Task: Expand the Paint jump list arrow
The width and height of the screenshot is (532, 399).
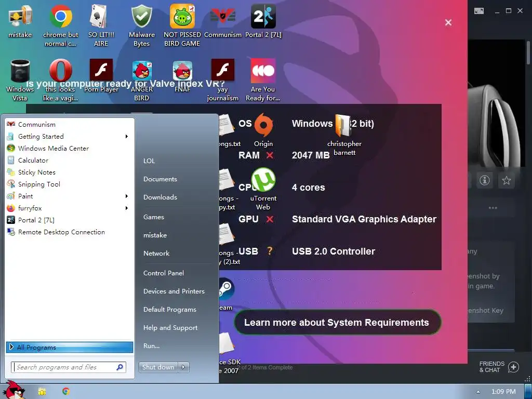Action: tap(127, 196)
